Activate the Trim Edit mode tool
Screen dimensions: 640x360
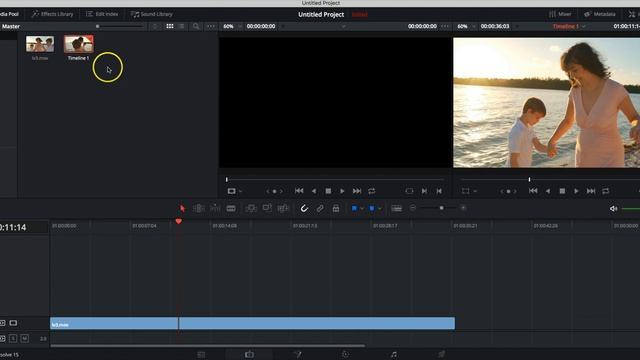coord(198,208)
